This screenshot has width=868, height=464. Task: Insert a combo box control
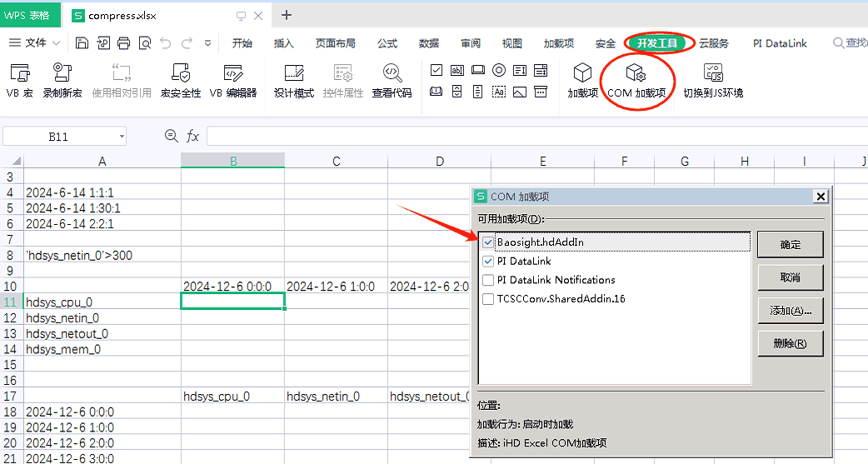pyautogui.click(x=541, y=70)
